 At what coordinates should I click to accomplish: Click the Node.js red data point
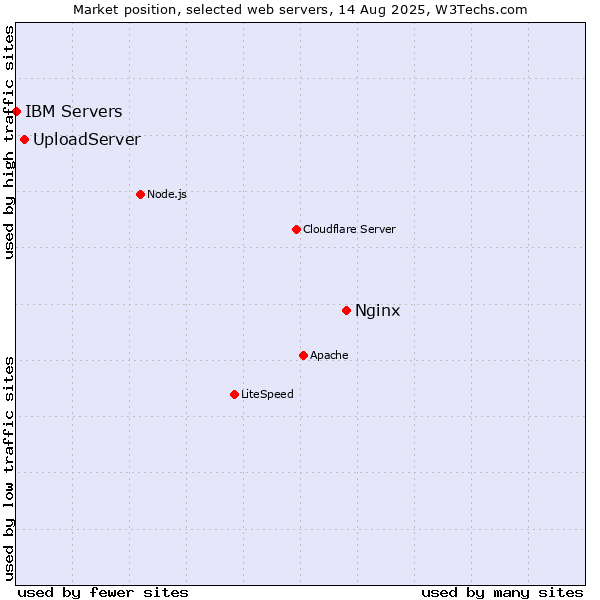[140, 194]
